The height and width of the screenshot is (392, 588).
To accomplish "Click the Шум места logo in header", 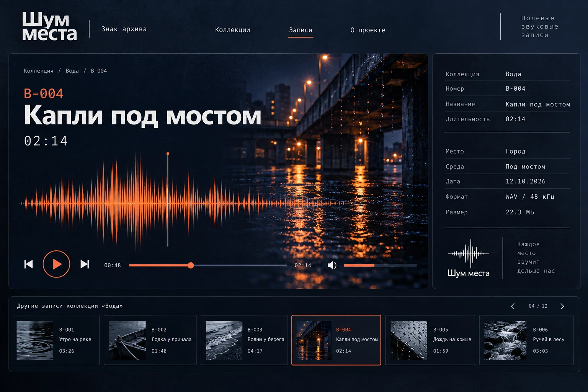I will [x=49, y=26].
